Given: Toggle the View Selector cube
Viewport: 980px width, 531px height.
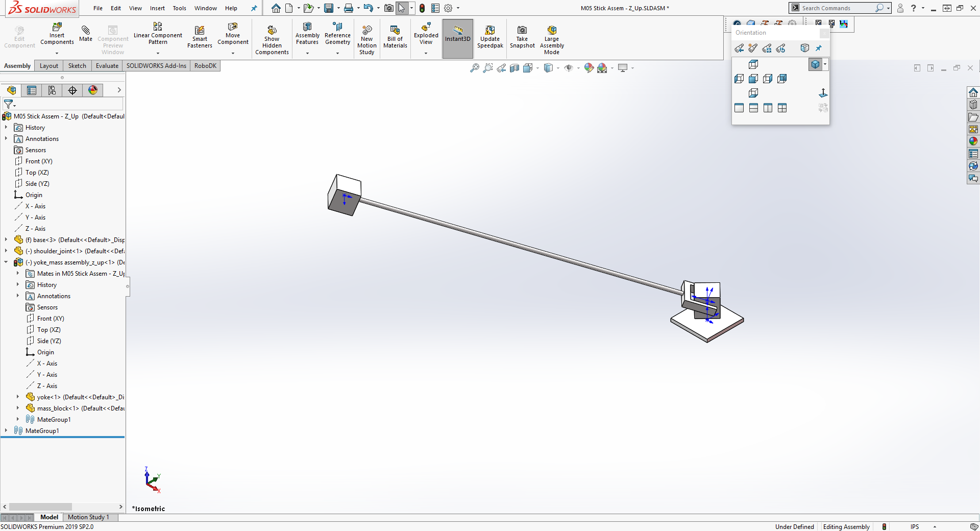Looking at the screenshot, I should [x=804, y=48].
